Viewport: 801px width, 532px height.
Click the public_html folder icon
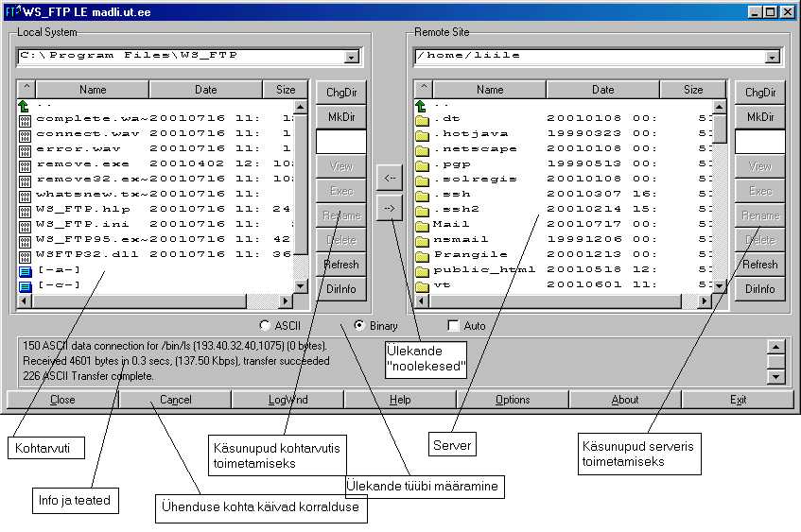tap(422, 271)
